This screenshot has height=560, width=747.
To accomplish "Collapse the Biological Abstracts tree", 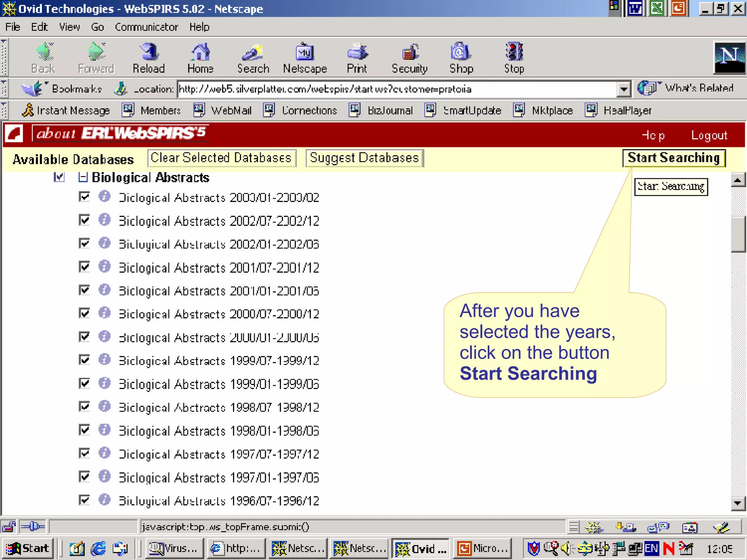I will click(x=84, y=178).
